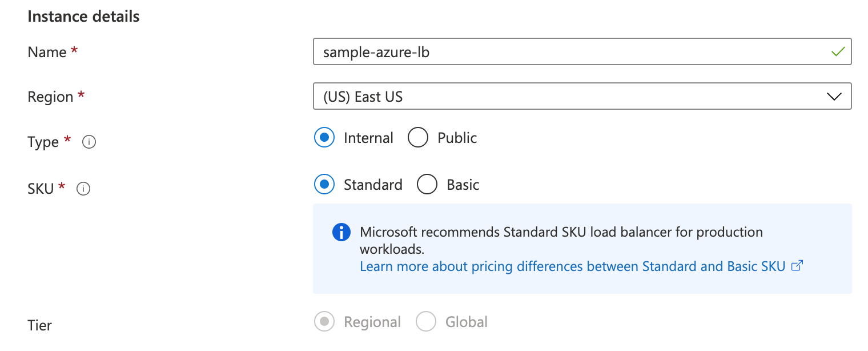Click the Name field label
The height and width of the screenshot is (351, 868).
click(47, 52)
